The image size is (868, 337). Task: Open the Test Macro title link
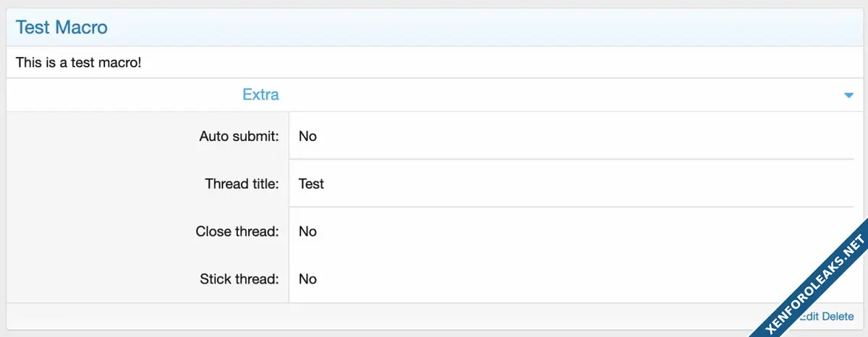pyautogui.click(x=61, y=27)
